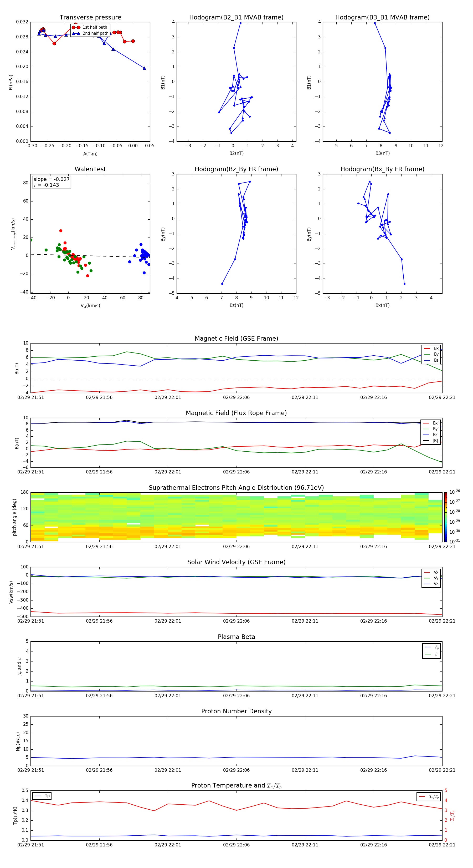473x868 pixels.
Task: Click the 'Transverse pressure' plot title
Action: pos(90,17)
